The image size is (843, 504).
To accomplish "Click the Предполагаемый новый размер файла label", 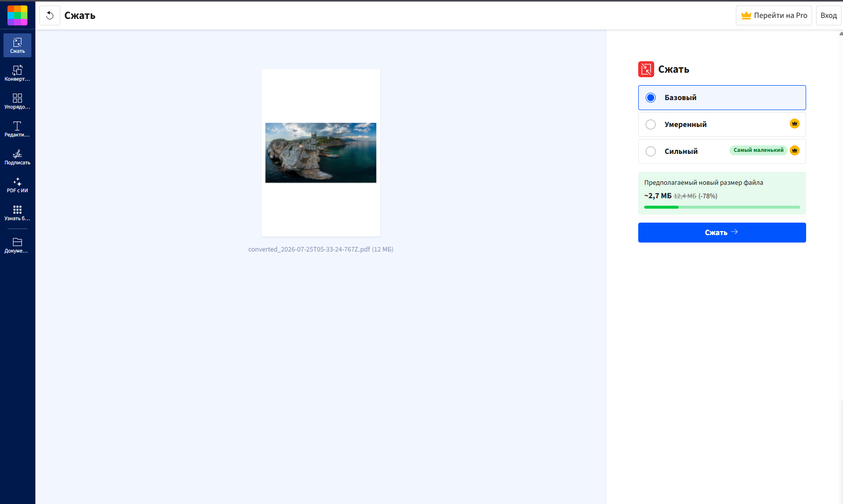I will [x=703, y=183].
